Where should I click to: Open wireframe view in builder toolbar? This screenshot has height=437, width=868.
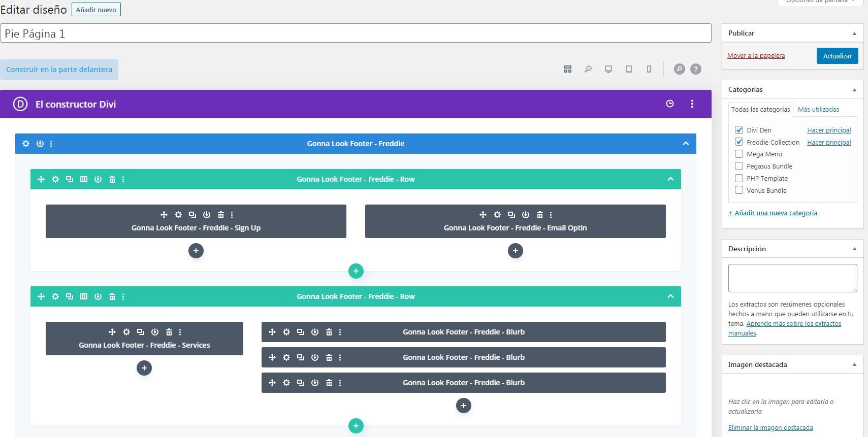click(568, 69)
